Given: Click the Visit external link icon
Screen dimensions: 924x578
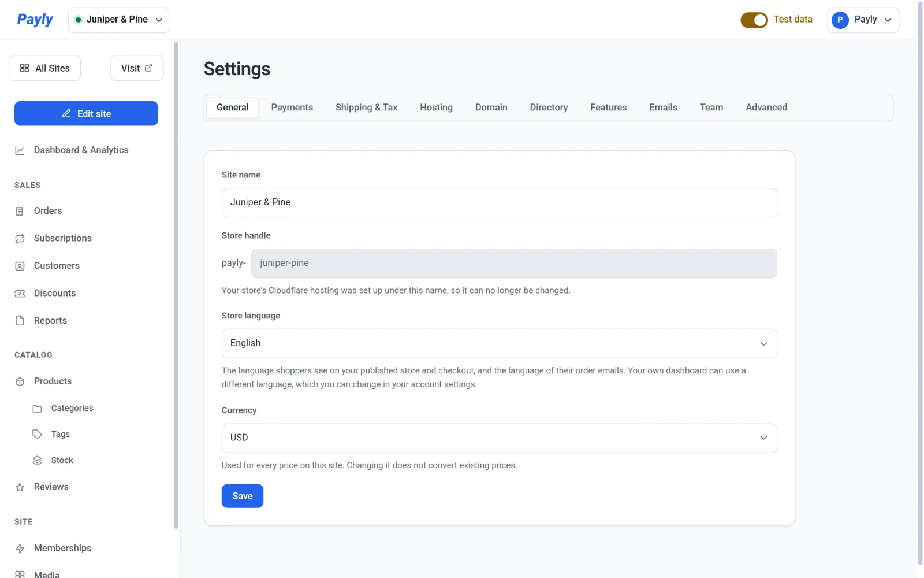Looking at the screenshot, I should tap(148, 68).
